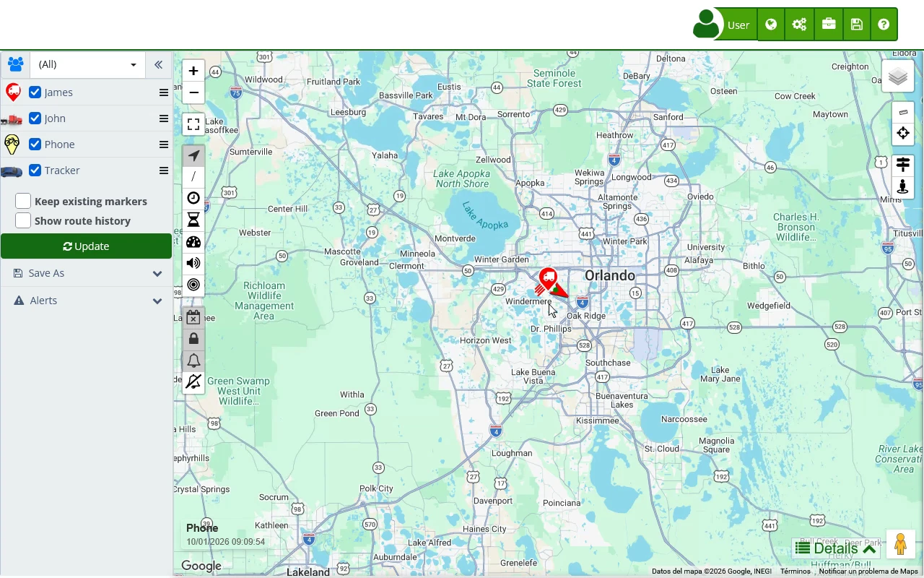Click the briefcase icon in top bar
The width and height of the screenshot is (924, 578).
(x=829, y=25)
